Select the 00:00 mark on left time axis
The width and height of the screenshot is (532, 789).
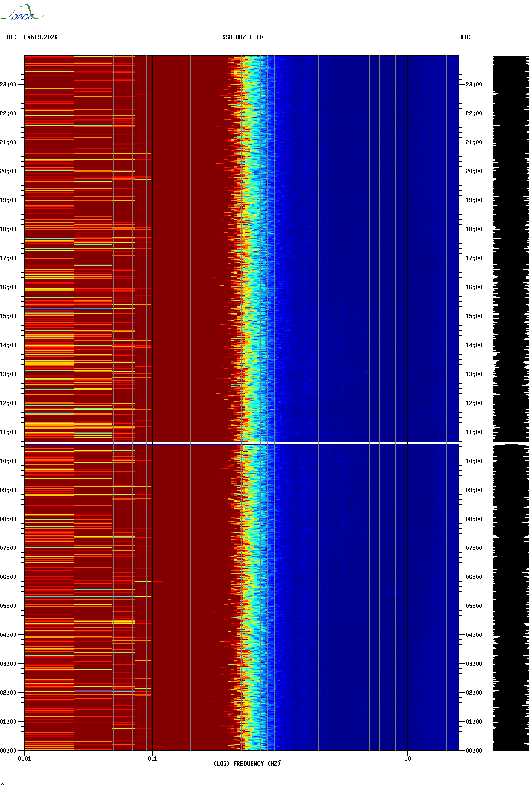point(9,751)
